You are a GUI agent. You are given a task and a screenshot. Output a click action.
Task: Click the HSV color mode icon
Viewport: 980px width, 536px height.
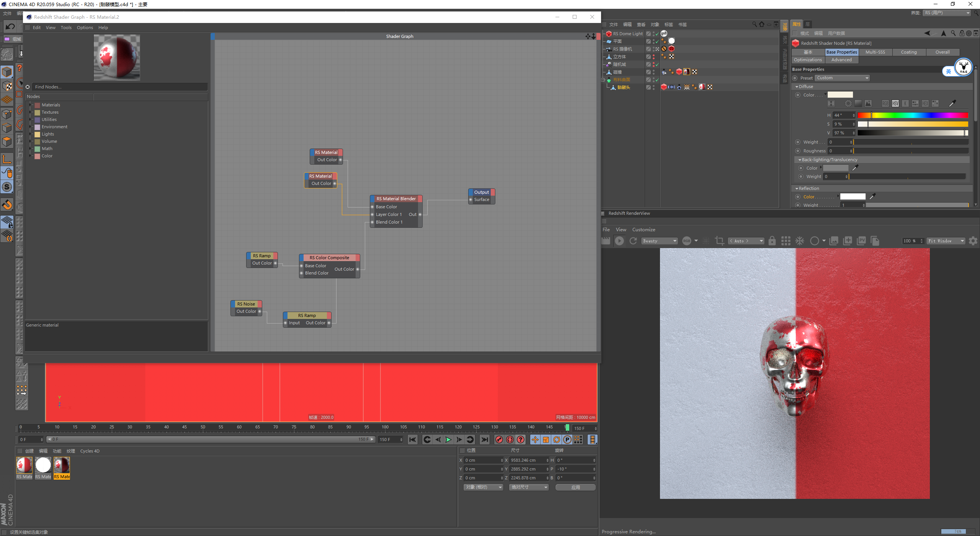point(895,103)
